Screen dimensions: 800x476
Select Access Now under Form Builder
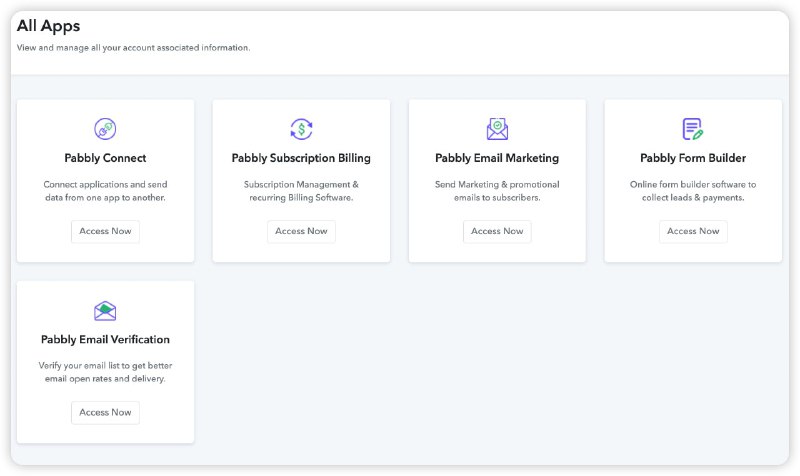pos(693,231)
